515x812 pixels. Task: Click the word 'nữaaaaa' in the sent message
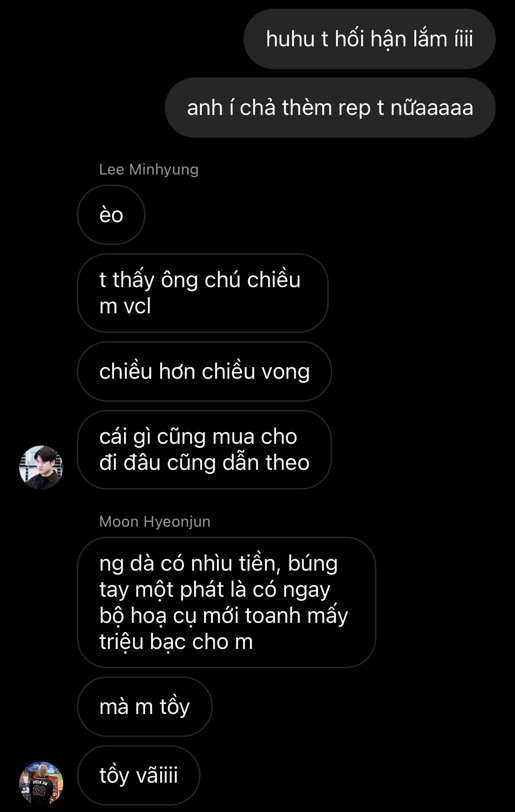[x=432, y=108]
